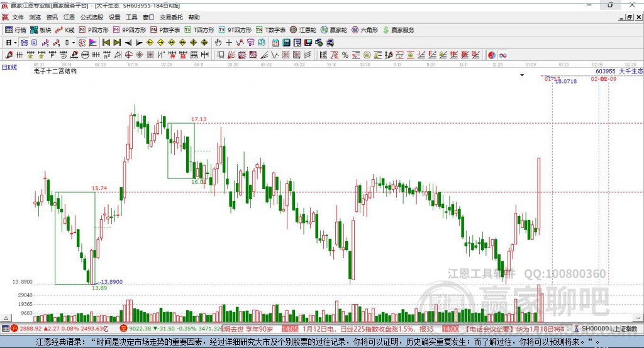Open the 帮助 menu
This screenshot has height=348, width=644.
(194, 17)
